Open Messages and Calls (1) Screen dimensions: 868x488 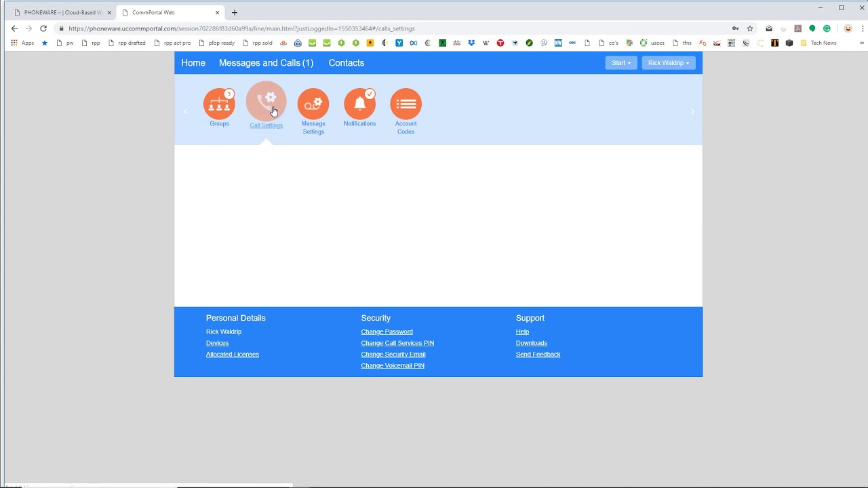266,63
